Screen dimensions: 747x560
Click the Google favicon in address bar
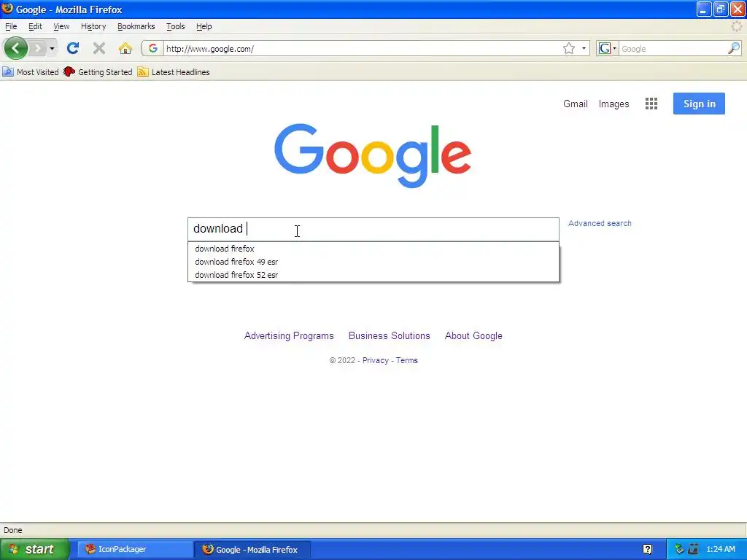(x=153, y=48)
